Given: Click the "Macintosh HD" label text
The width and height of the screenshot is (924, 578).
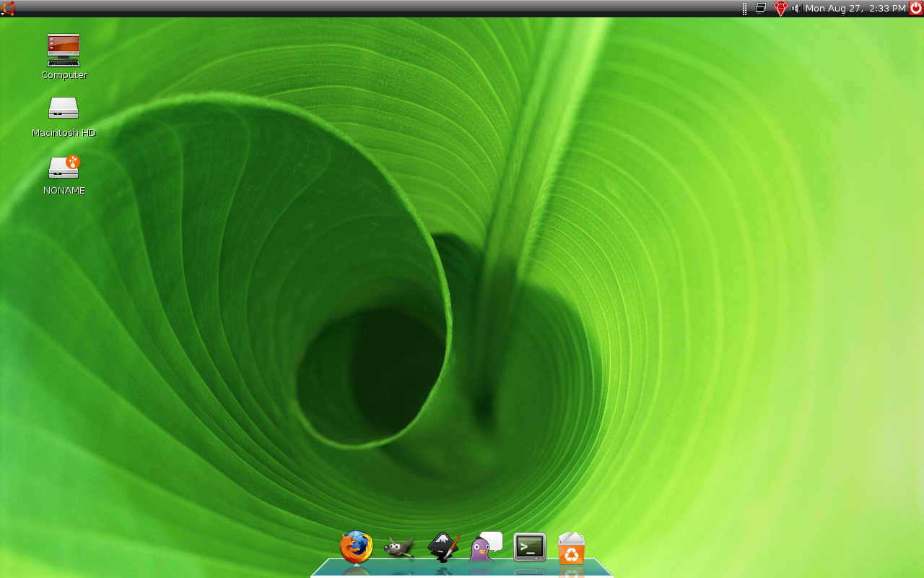Looking at the screenshot, I should pyautogui.click(x=64, y=133).
